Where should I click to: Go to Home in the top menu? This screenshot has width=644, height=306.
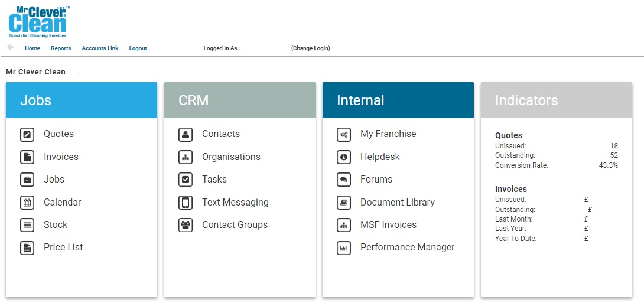(x=32, y=48)
